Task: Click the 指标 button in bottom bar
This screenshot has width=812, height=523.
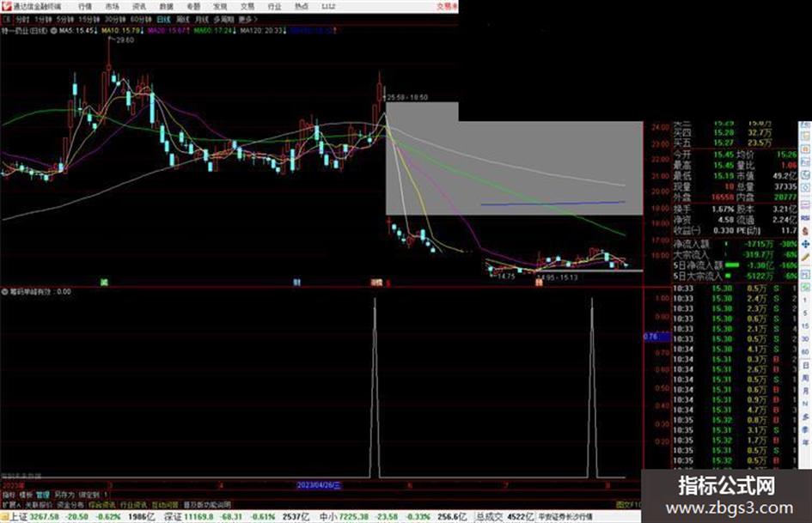Action: point(9,495)
